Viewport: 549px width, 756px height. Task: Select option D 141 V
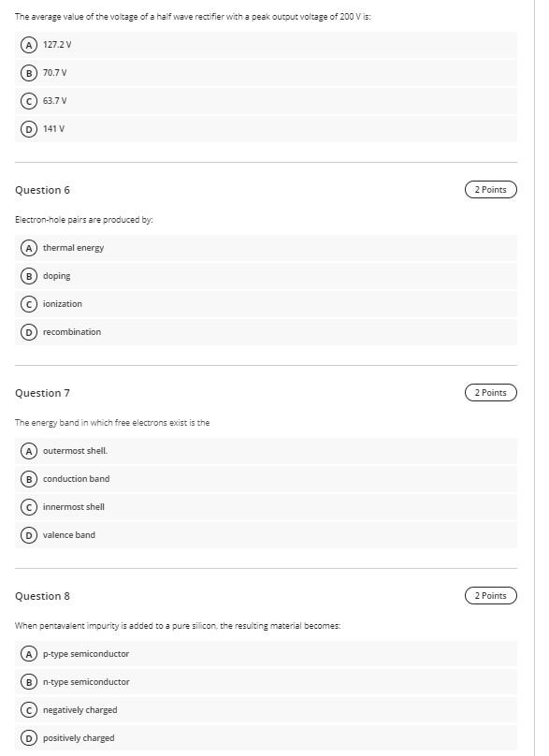pos(266,129)
